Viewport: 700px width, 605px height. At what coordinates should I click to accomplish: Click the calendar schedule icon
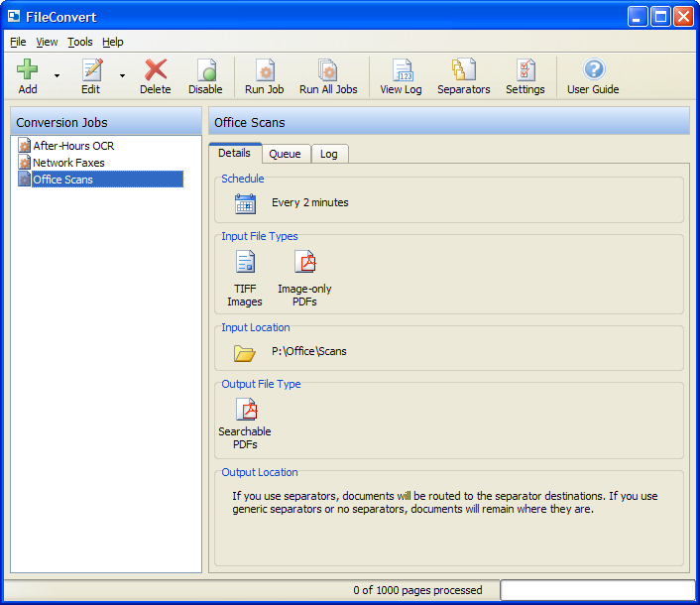245,203
